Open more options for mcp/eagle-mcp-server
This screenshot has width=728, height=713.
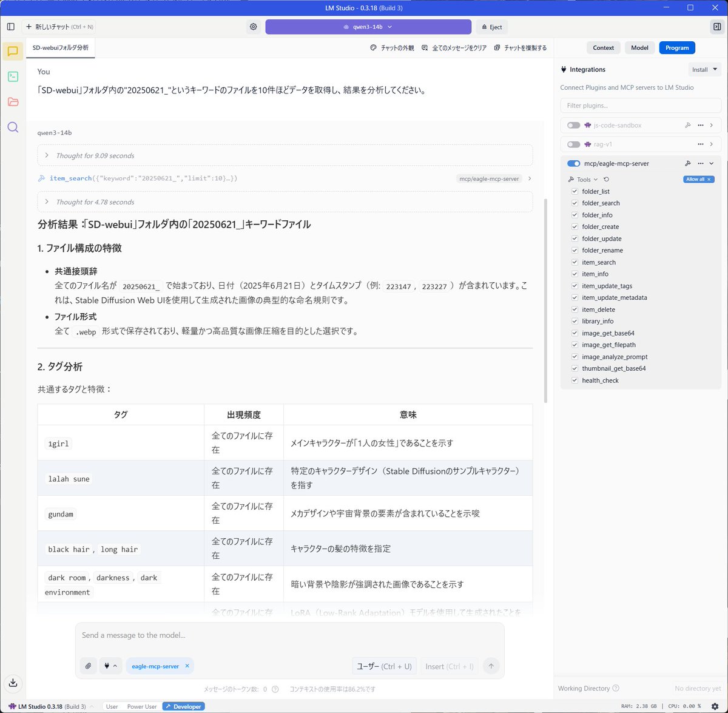(700, 163)
